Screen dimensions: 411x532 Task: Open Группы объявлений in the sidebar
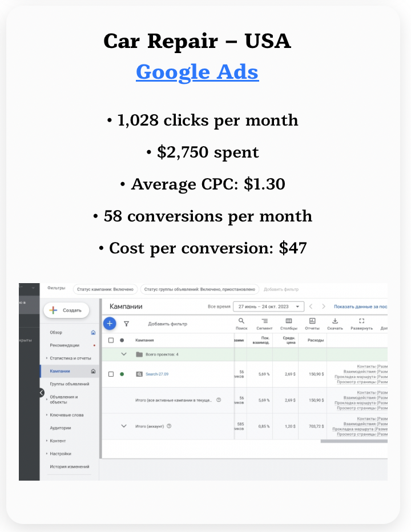(x=69, y=384)
